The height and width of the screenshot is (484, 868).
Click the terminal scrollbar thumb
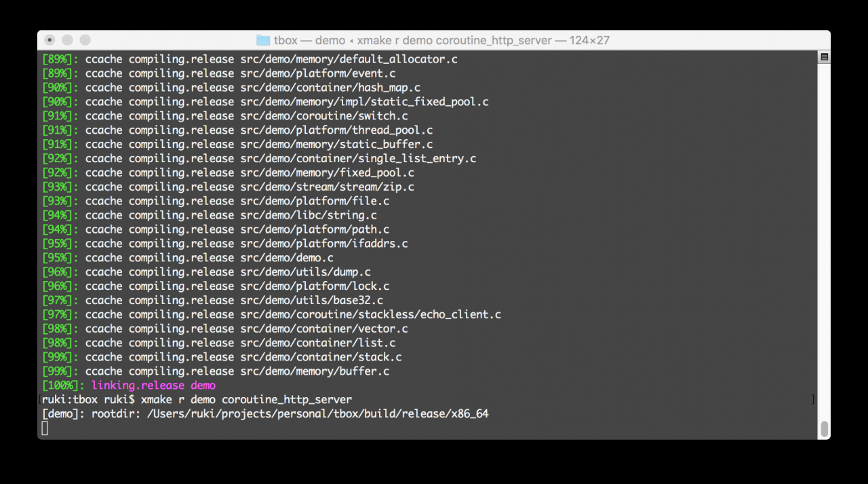pos(824,429)
